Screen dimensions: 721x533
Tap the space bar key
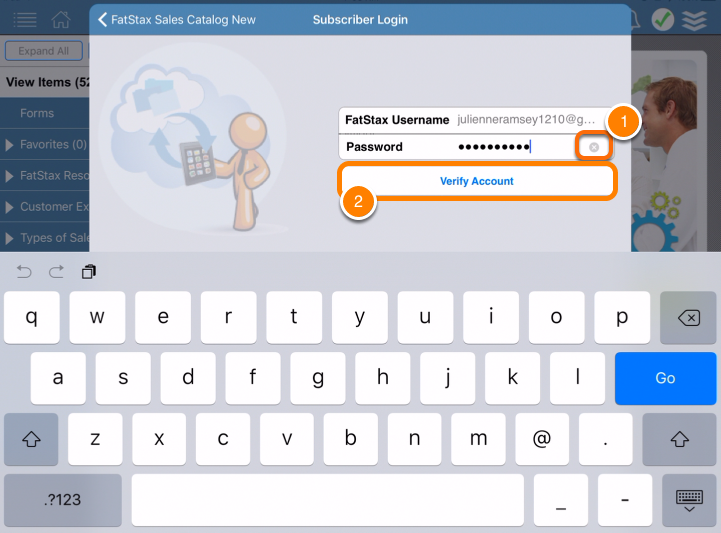point(327,500)
